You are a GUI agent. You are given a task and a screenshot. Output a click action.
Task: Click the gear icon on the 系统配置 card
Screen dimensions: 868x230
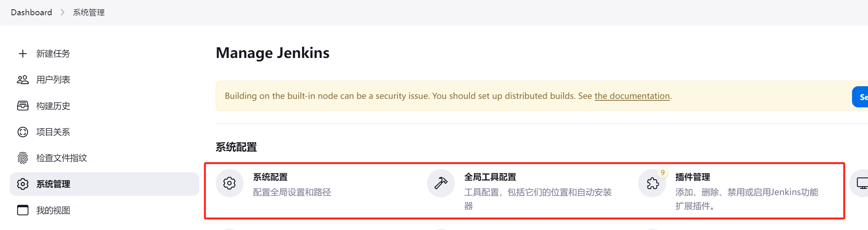point(229,183)
